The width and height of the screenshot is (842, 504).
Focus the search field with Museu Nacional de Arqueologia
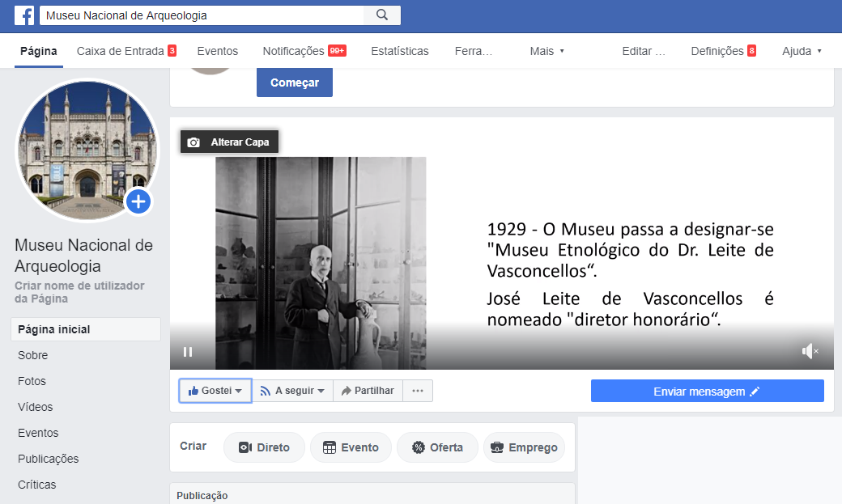(x=202, y=15)
